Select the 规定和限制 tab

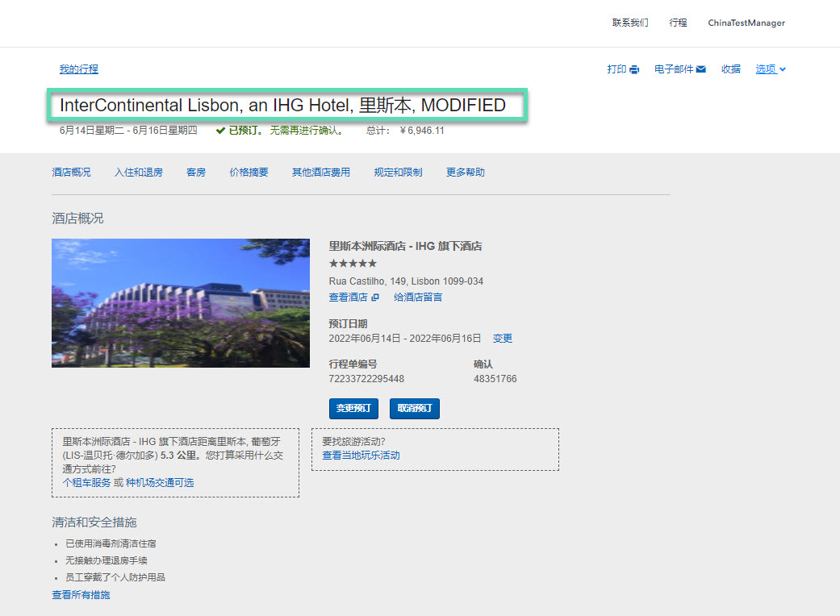click(x=398, y=173)
